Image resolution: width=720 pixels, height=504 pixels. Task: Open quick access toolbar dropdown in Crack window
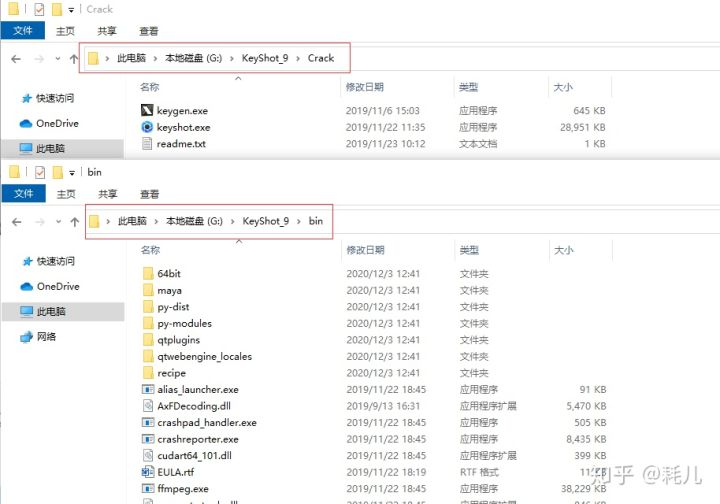71,10
